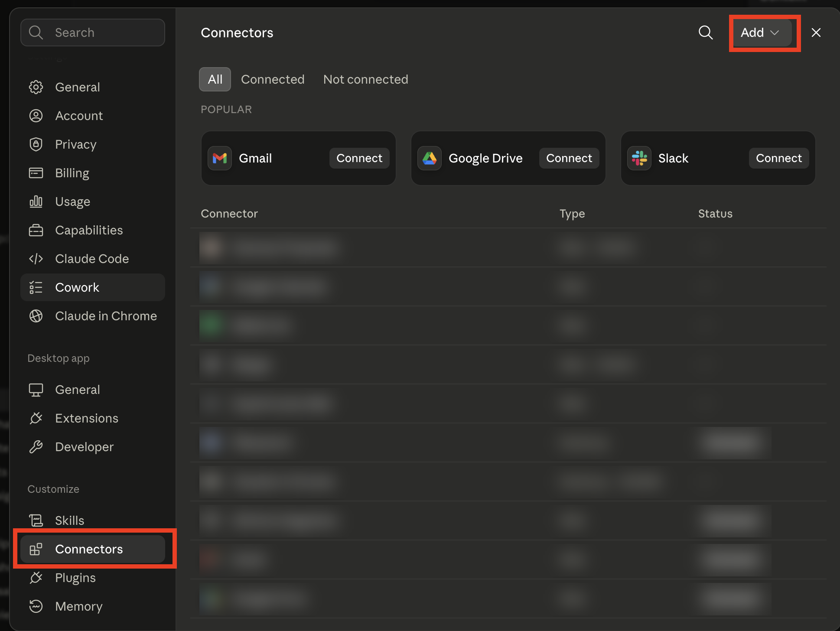This screenshot has height=631, width=840.
Task: Open the Account settings page
Action: coord(93,116)
